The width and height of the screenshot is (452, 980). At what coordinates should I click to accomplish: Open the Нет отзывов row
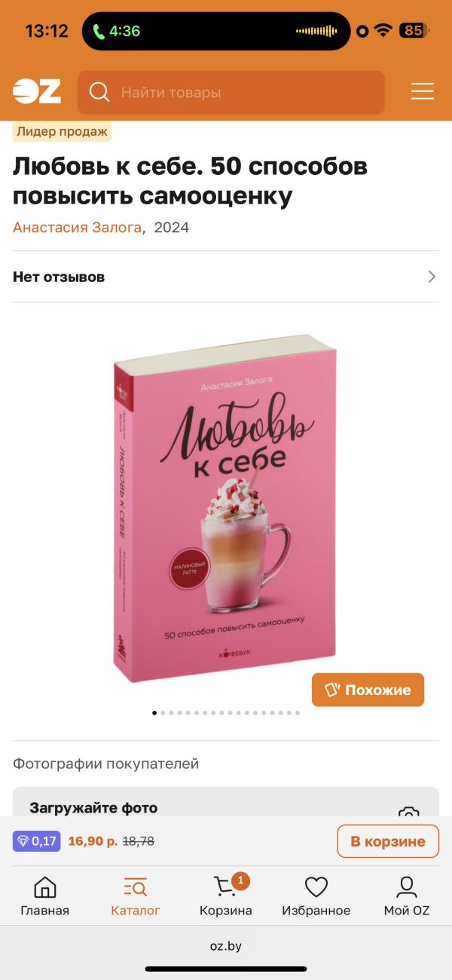(226, 277)
